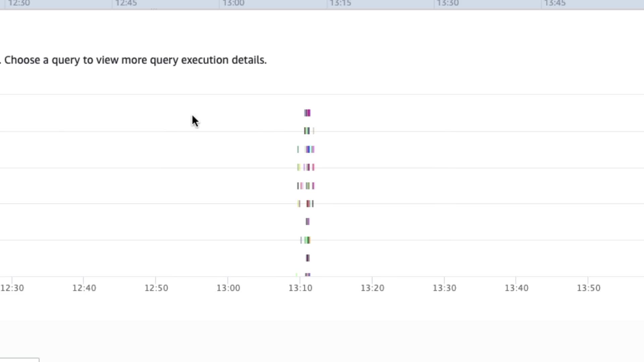Click the thin teal bar in third row

(x=298, y=149)
